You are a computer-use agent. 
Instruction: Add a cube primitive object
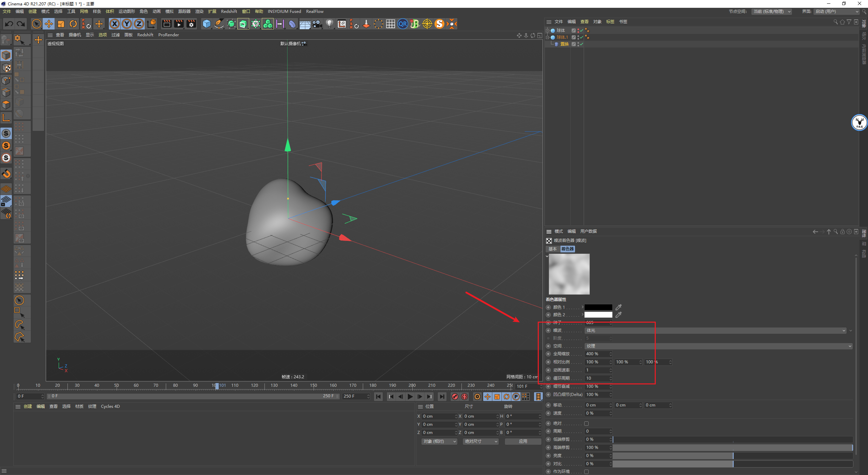pos(206,24)
